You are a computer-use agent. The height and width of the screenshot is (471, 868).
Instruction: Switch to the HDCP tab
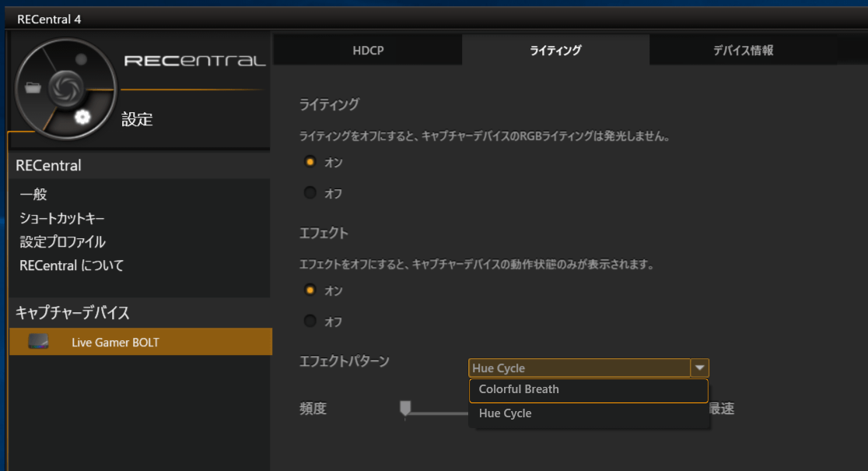coord(368,51)
